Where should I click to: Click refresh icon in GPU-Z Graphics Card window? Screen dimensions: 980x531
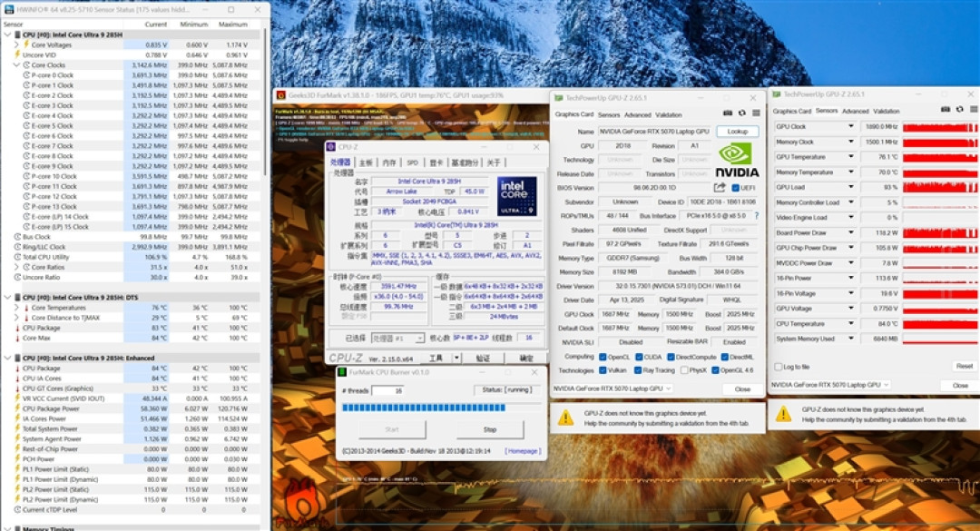742,113
